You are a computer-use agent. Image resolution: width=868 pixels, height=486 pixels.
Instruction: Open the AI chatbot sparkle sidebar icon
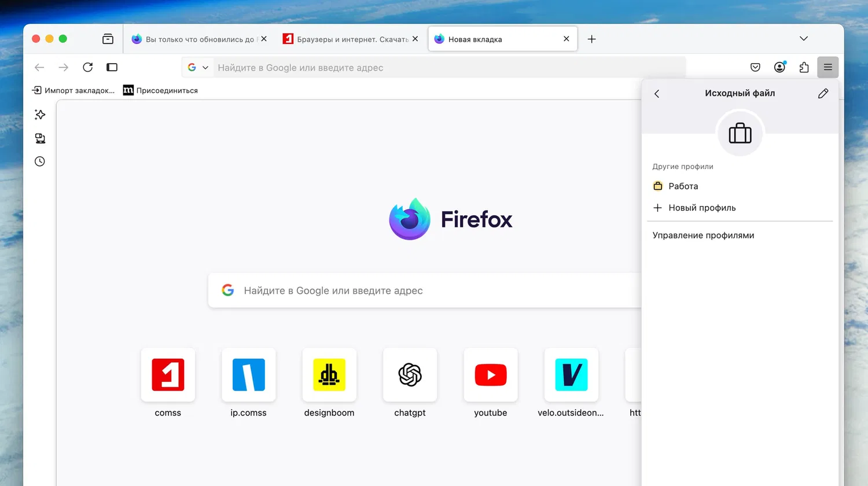[x=40, y=115]
